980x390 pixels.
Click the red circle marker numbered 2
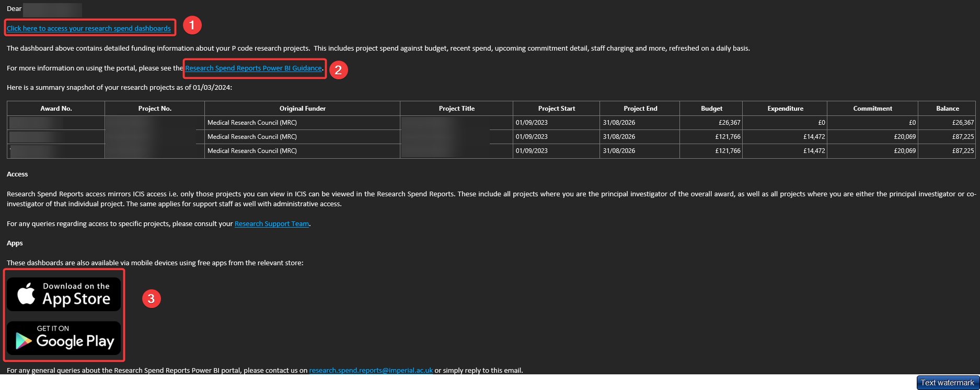(x=338, y=70)
